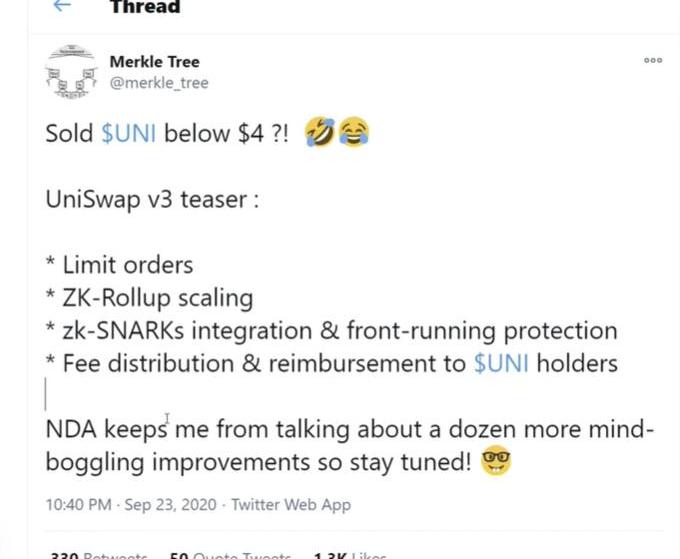
Task: Click the @merkle_tree handle
Action: tap(159, 83)
